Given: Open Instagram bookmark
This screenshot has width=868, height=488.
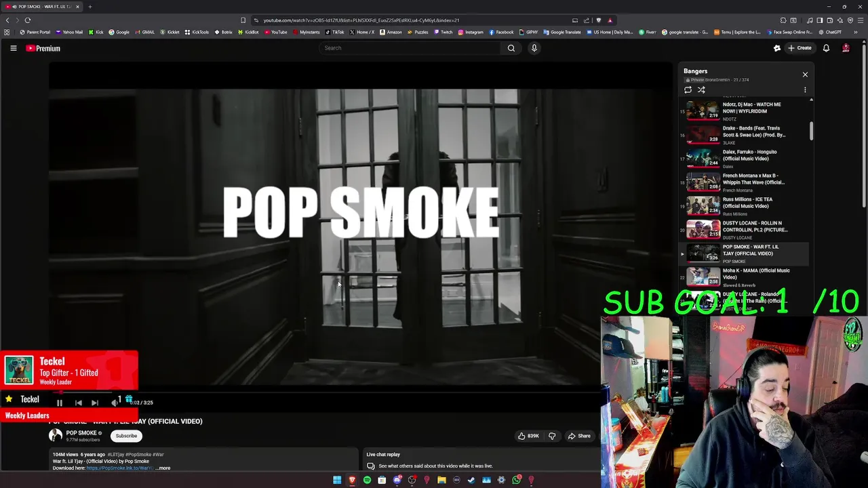Looking at the screenshot, I should [471, 32].
